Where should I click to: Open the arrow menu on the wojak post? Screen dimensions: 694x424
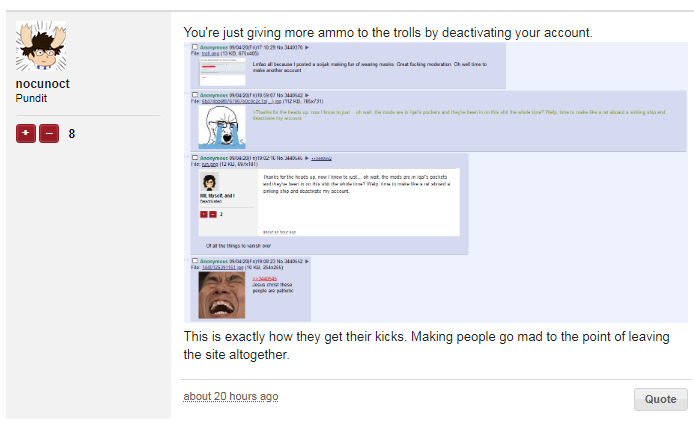coord(307,95)
